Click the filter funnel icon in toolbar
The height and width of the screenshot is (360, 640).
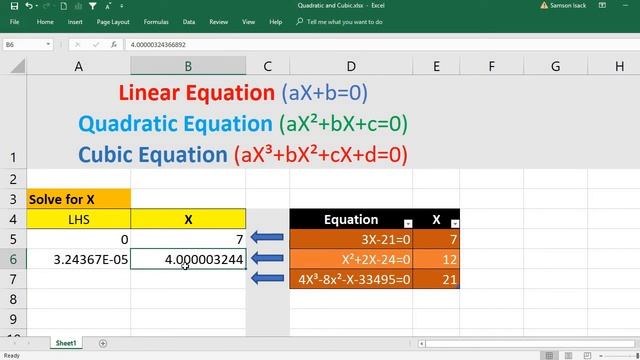(x=93, y=6)
